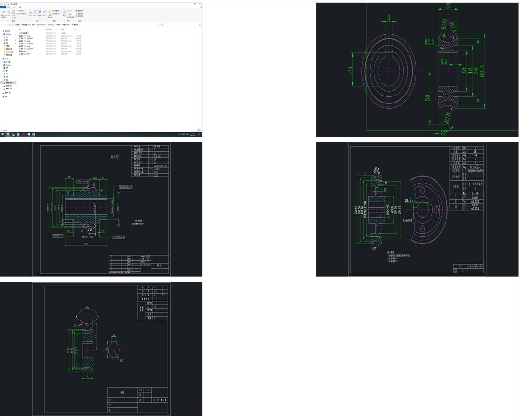Click the Back arrow in Explorer navigation

point(2,25)
